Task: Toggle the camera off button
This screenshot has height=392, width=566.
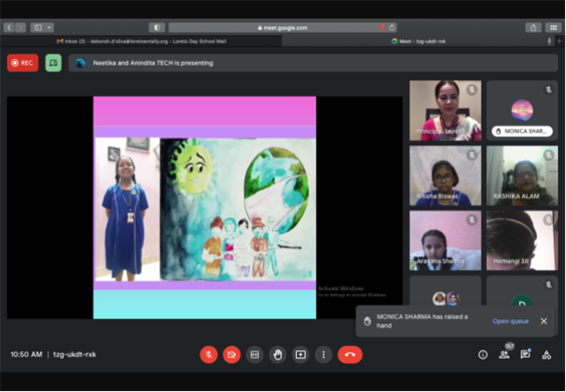Action: tap(232, 355)
